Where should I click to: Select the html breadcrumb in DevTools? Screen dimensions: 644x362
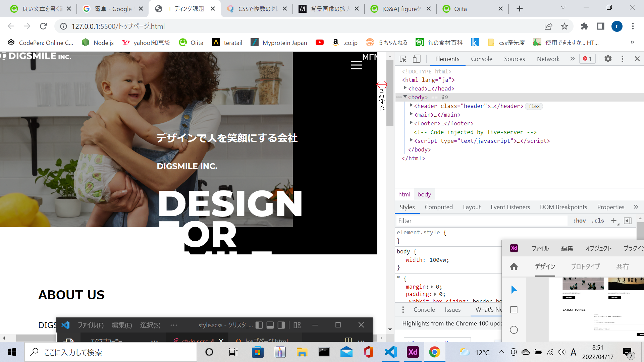point(404,194)
